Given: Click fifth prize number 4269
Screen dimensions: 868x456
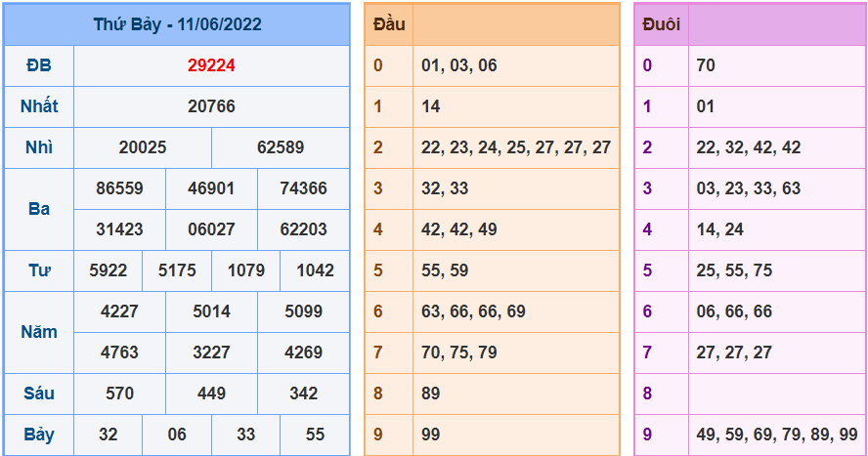Looking at the screenshot, I should point(303,352).
